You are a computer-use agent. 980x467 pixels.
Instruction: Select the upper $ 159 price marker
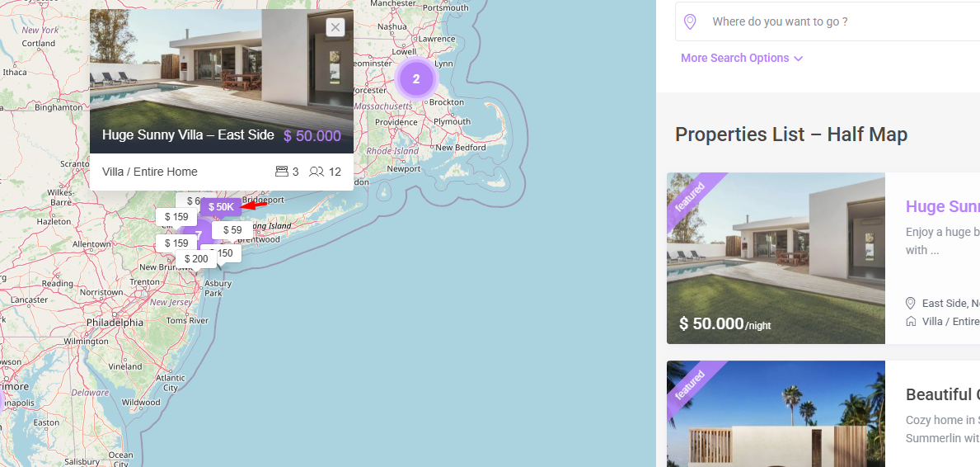tap(176, 217)
